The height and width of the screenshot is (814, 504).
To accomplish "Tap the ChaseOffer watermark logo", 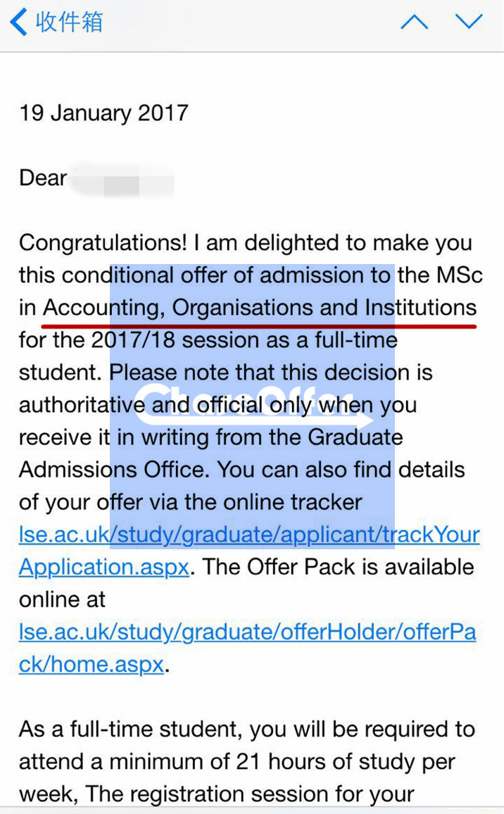I will click(253, 403).
